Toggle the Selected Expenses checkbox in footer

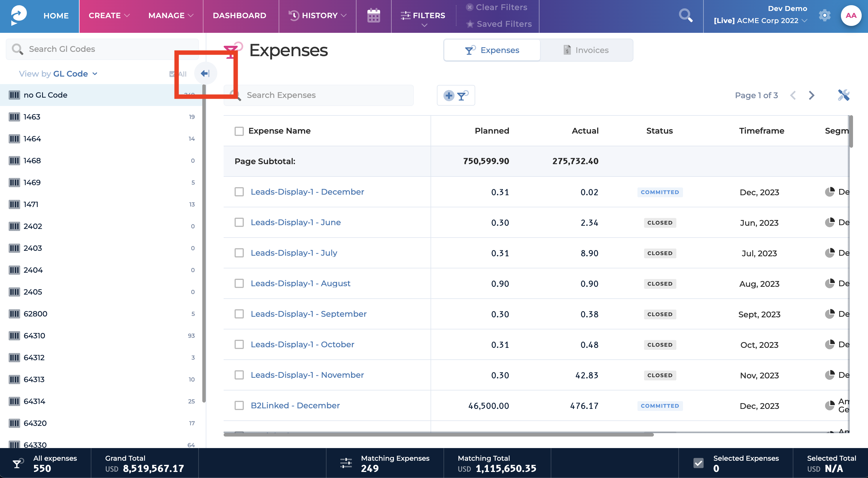coord(699,463)
